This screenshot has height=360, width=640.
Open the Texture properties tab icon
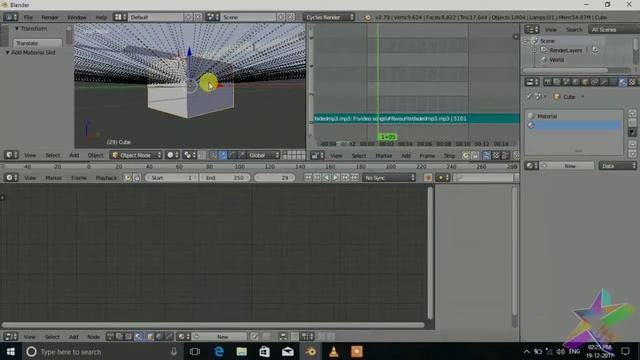click(632, 82)
